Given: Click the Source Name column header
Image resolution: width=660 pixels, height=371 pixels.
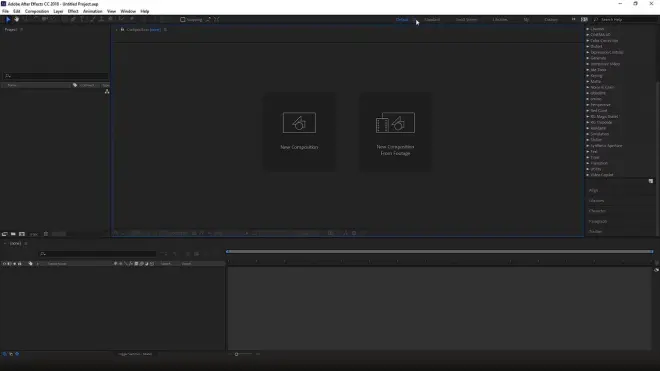Looking at the screenshot, I should pos(57,264).
